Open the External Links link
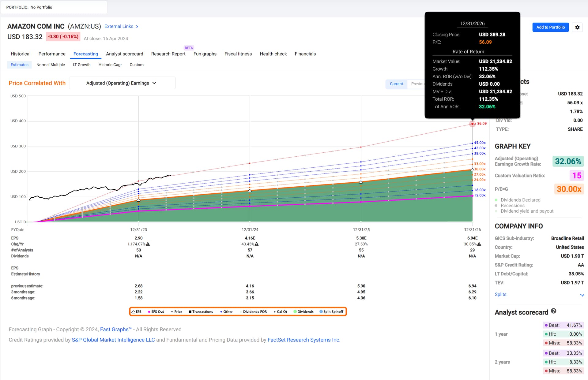Viewport: 588px width, 380px height. click(119, 27)
